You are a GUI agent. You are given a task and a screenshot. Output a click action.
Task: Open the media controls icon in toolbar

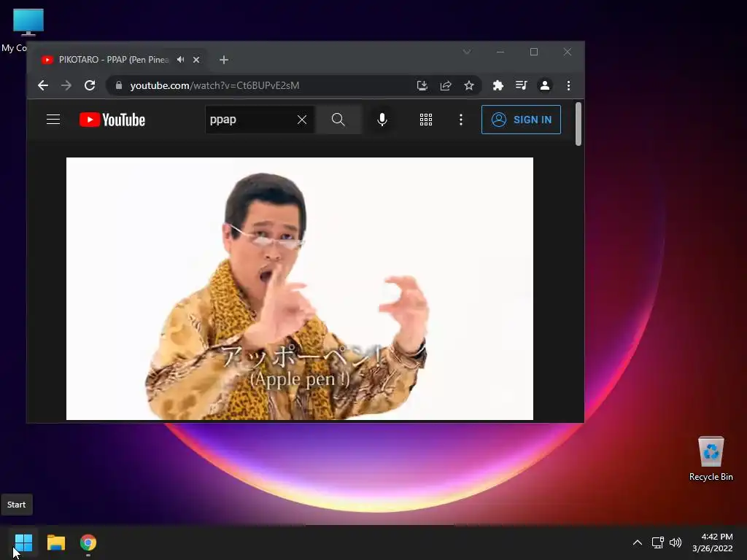[521, 85]
